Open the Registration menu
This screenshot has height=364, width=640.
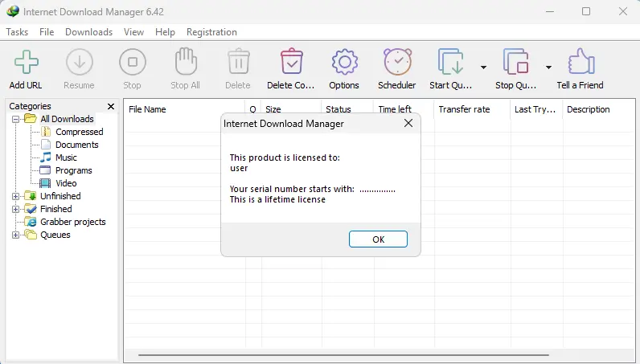(211, 32)
